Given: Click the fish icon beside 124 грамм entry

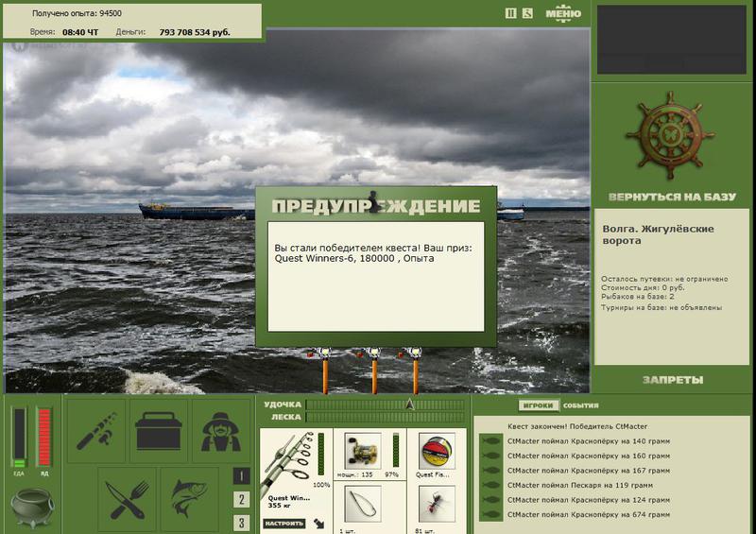Looking at the screenshot, I should point(491,500).
